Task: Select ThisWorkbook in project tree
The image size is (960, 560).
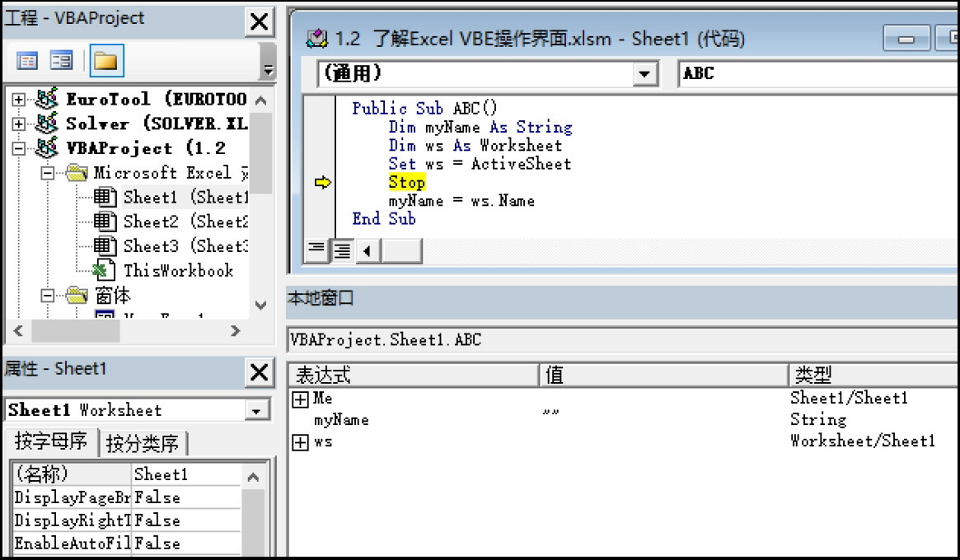Action: [178, 271]
